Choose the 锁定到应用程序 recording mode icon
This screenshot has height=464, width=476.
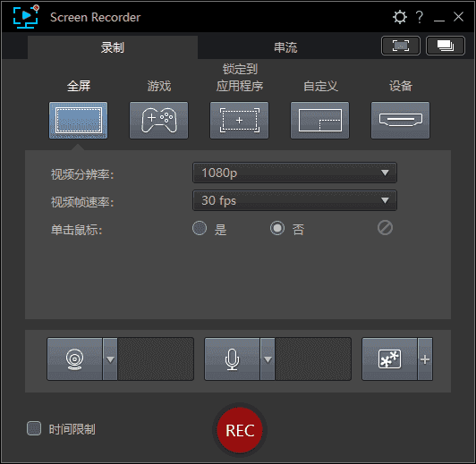pos(239,120)
